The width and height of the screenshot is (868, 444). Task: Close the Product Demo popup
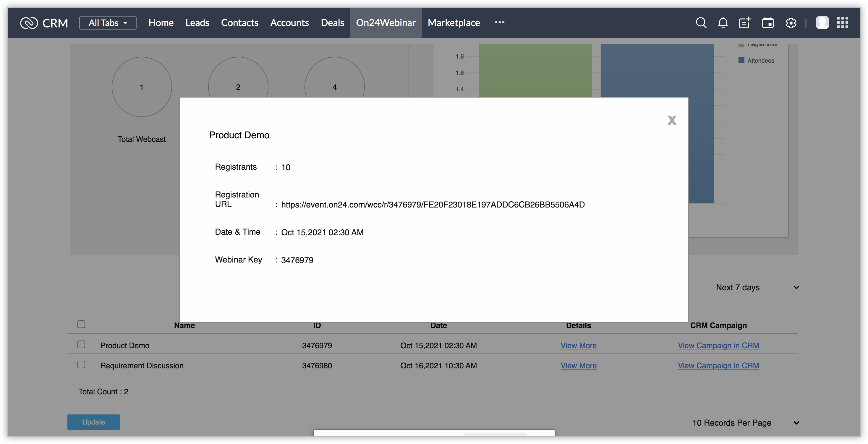click(672, 120)
